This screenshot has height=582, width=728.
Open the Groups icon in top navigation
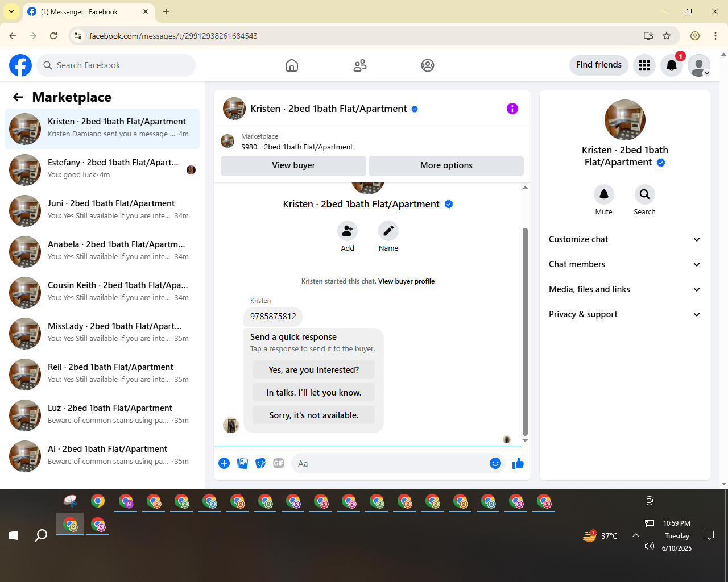(x=428, y=65)
